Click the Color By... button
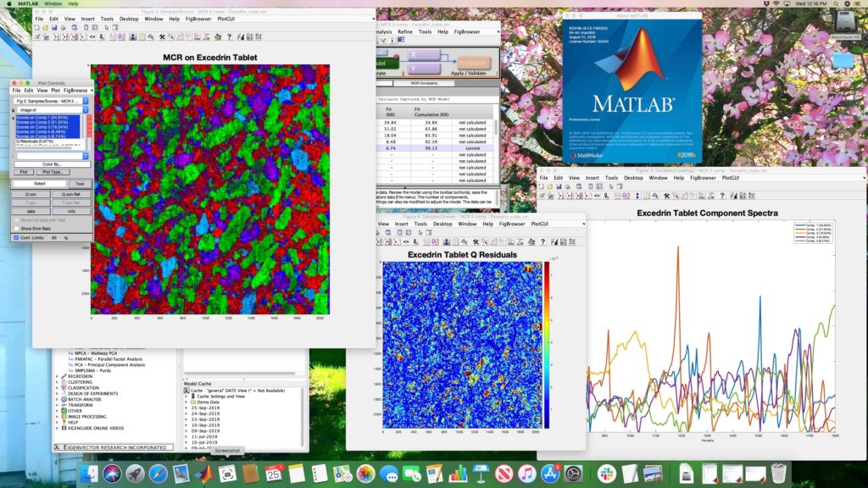 coord(52,164)
